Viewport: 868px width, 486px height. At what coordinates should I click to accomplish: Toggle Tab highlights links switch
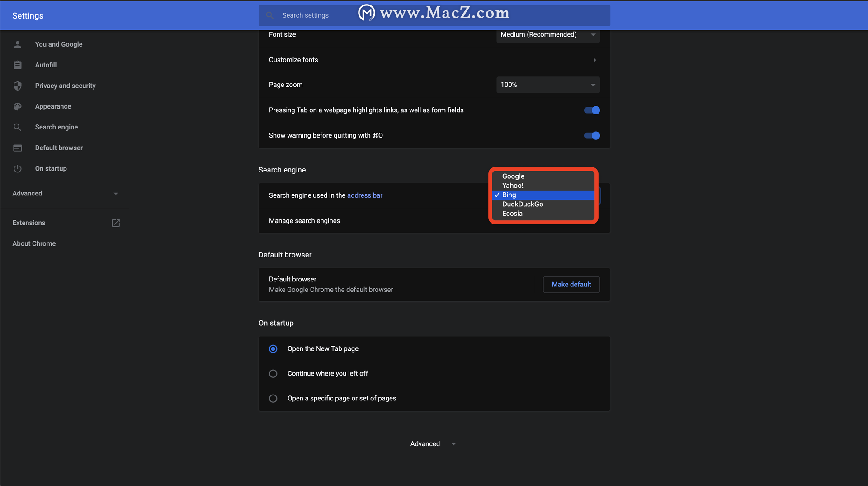tap(592, 110)
